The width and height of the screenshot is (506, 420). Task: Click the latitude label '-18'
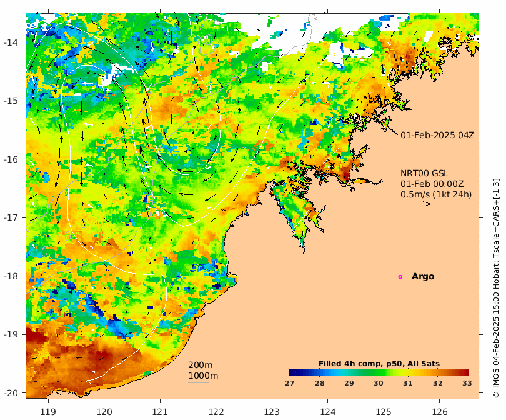coord(11,276)
